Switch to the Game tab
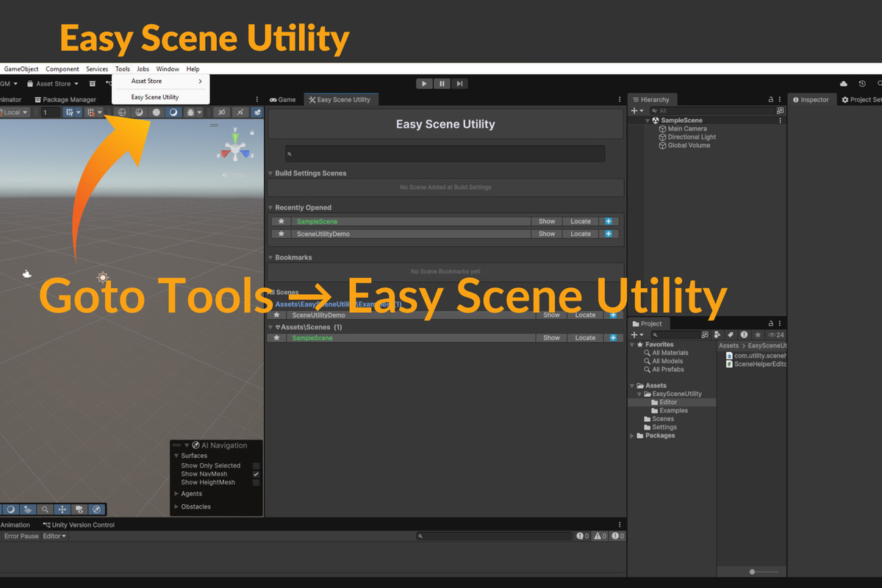This screenshot has width=882, height=588. 283,99
